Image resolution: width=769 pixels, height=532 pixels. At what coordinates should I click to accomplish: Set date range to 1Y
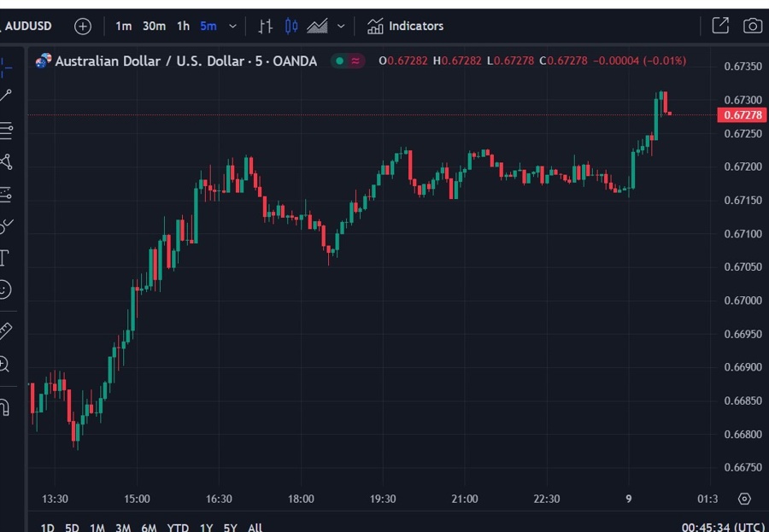click(x=206, y=528)
